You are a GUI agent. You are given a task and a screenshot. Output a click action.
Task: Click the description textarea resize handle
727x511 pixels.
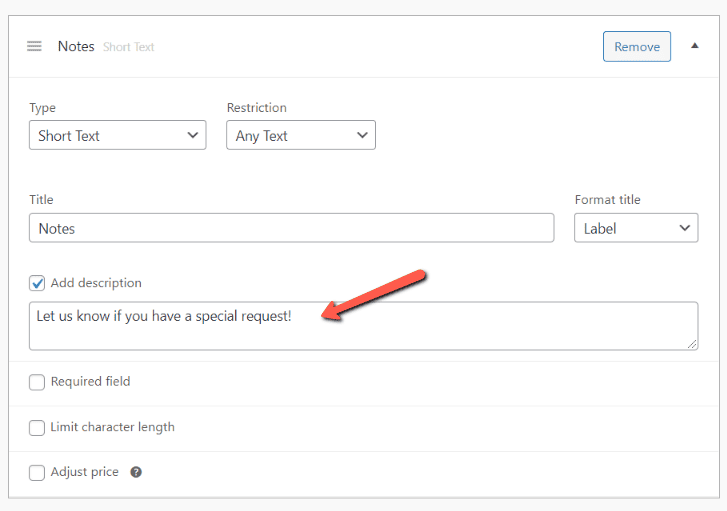pos(692,344)
